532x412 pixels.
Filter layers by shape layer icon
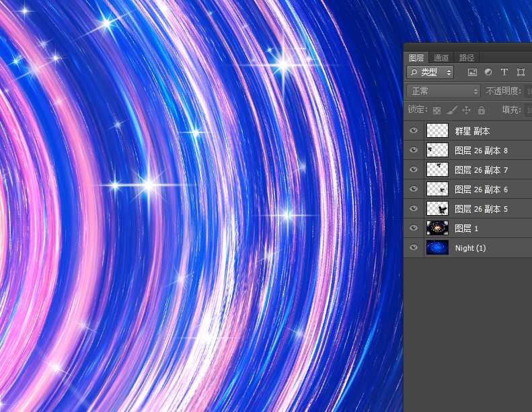(x=521, y=72)
